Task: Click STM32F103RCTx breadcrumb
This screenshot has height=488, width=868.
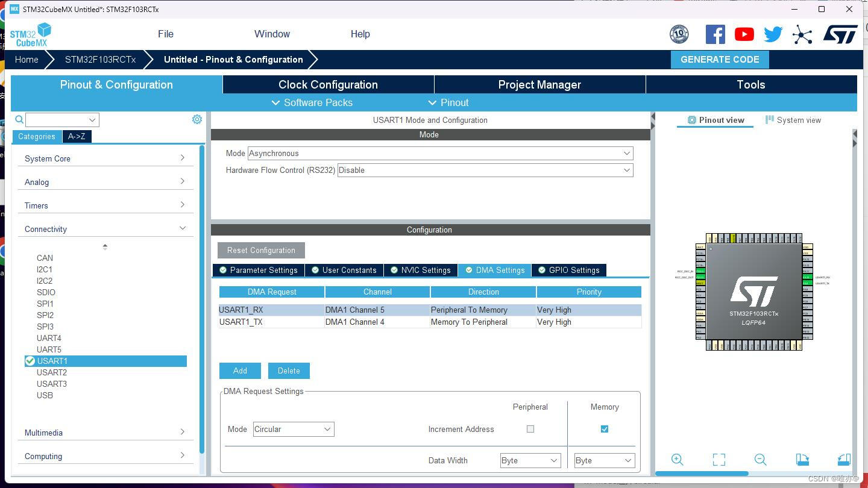Action: 101,59
